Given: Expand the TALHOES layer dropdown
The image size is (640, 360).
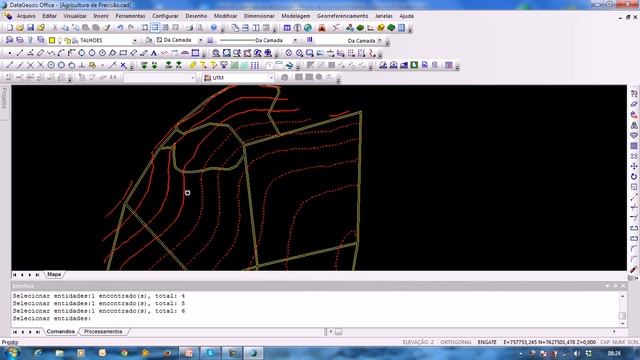Looking at the screenshot, I should pos(135,40).
